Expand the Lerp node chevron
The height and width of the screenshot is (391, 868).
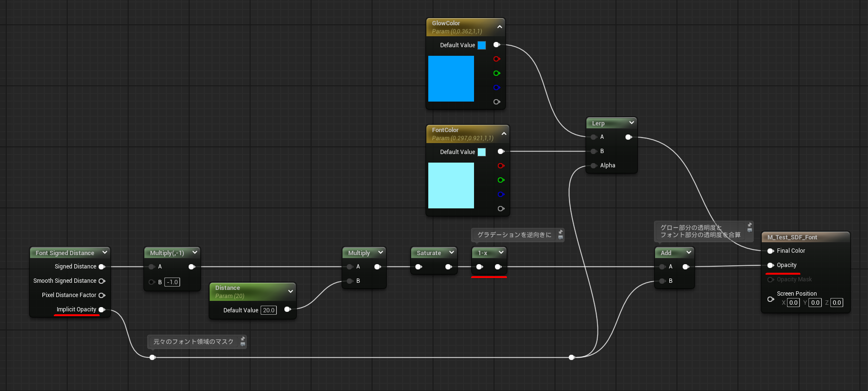631,123
